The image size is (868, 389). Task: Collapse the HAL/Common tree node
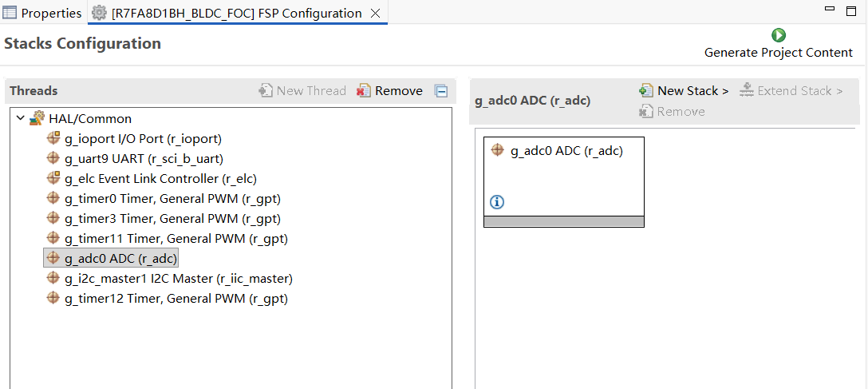(x=20, y=119)
